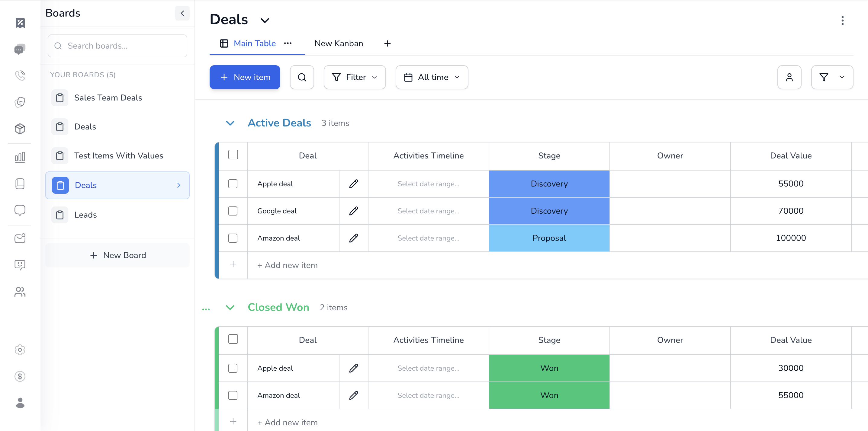Screen dimensions: 868x431
Task: Open the Sales Team Deals board
Action: (108, 98)
